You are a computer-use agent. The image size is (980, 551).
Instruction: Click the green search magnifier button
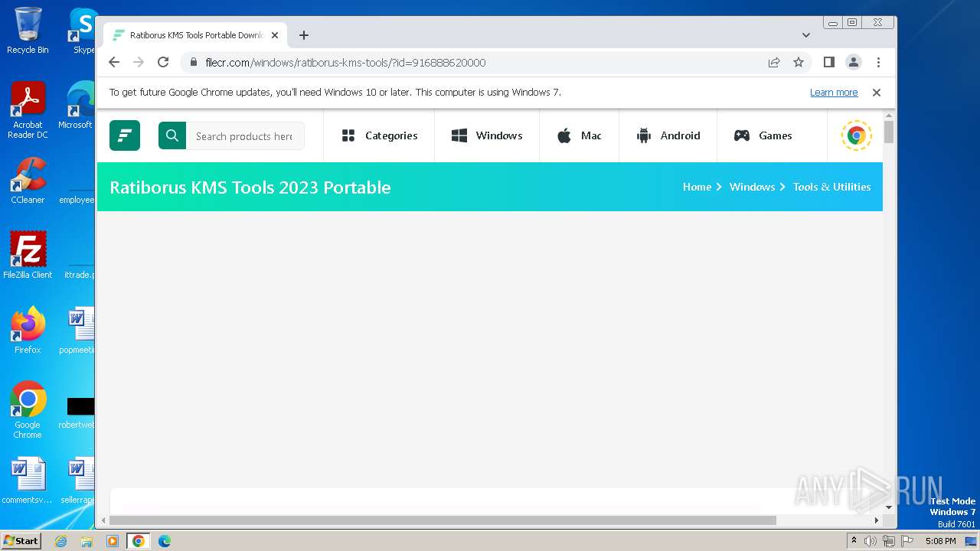172,135
